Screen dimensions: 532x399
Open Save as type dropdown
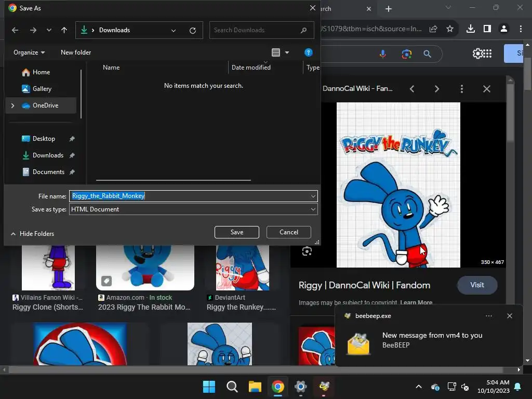click(x=193, y=209)
